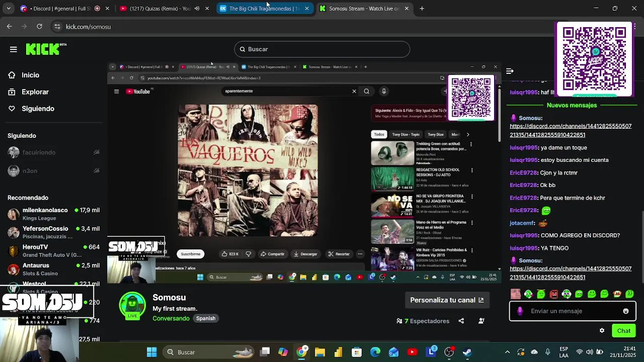Image resolution: width=644 pixels, height=362 pixels.
Task: Switch to the Discord #general tab
Action: tap(64, 9)
